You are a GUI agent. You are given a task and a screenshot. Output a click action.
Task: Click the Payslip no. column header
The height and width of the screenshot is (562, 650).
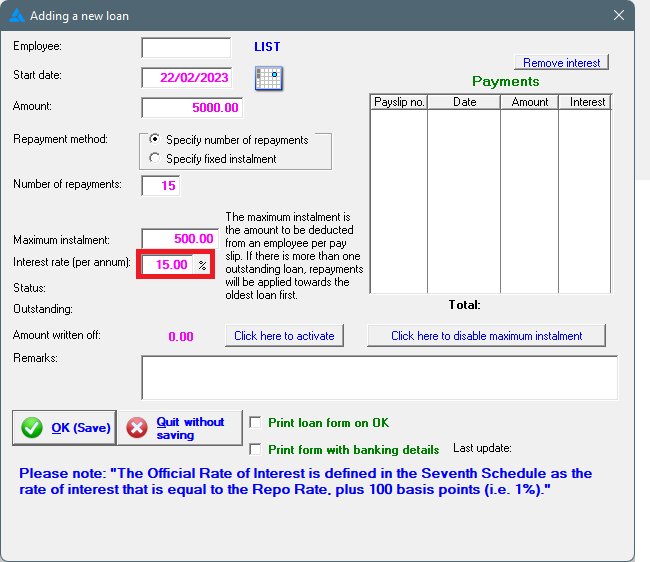pyautogui.click(x=399, y=102)
